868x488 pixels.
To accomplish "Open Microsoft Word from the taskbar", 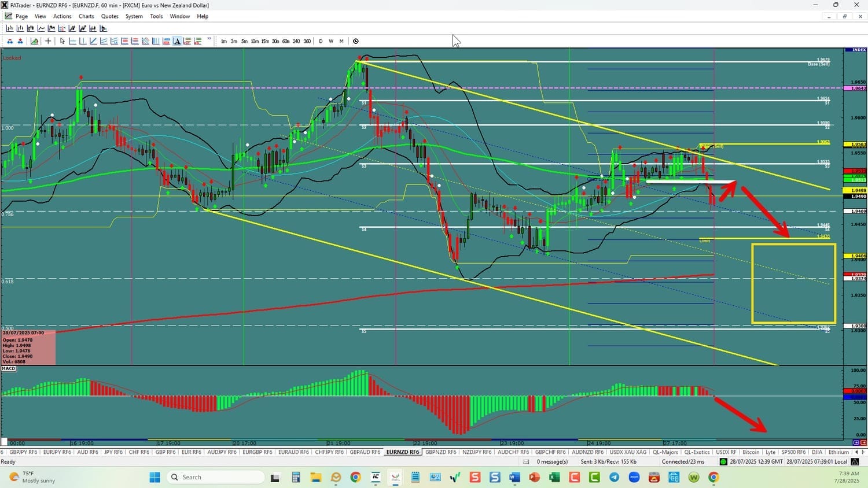I will [x=514, y=477].
